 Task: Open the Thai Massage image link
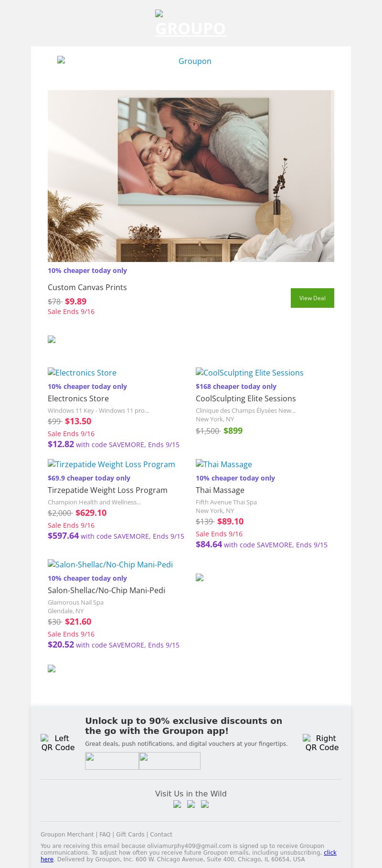point(223,464)
